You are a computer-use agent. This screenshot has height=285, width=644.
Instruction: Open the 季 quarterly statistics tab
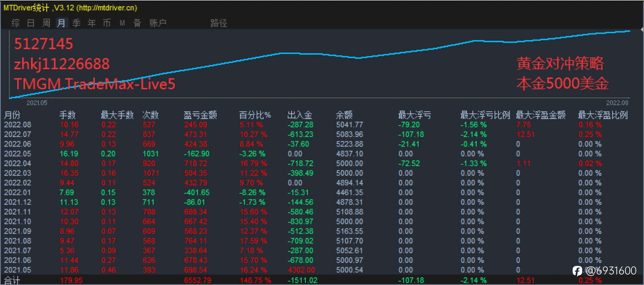pyautogui.click(x=77, y=23)
